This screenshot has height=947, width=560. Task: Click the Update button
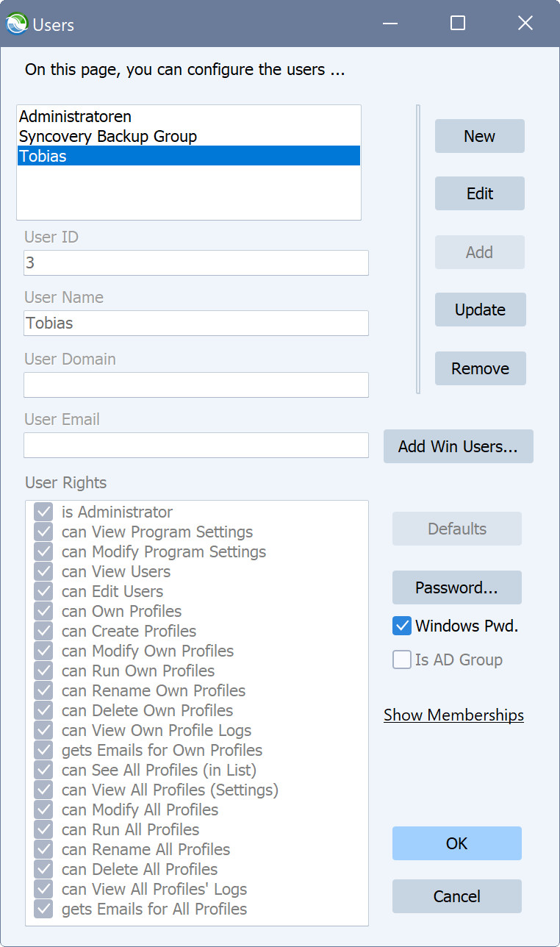pyautogui.click(x=480, y=310)
